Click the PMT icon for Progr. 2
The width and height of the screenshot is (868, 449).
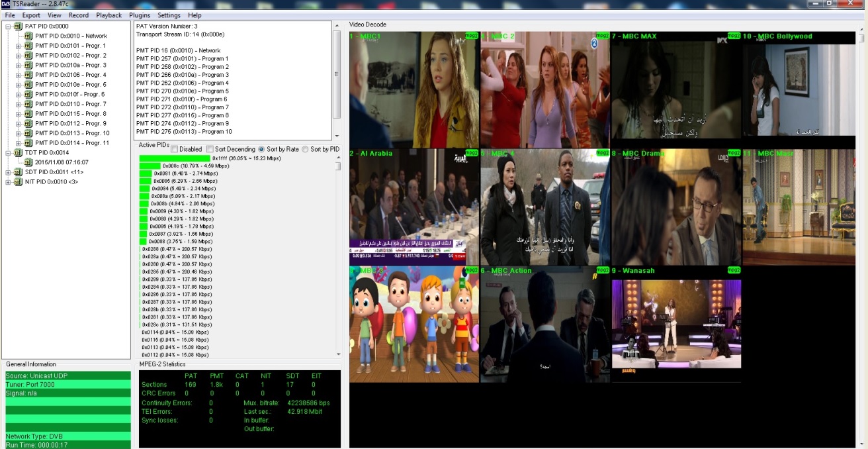[x=28, y=56]
